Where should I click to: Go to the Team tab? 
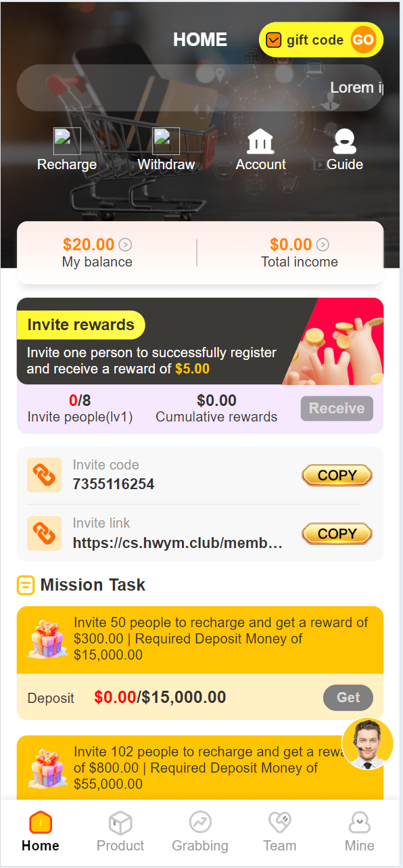tap(280, 832)
